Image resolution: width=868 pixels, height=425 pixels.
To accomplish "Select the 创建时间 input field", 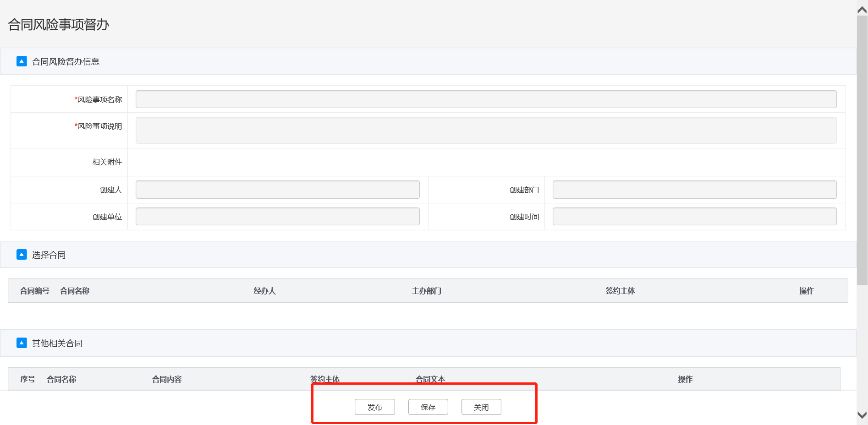I will pos(694,217).
